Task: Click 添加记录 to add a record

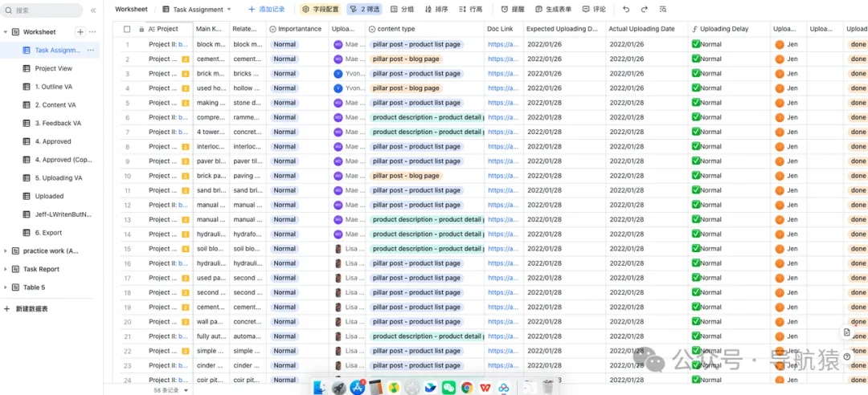Action: pyautogui.click(x=267, y=10)
